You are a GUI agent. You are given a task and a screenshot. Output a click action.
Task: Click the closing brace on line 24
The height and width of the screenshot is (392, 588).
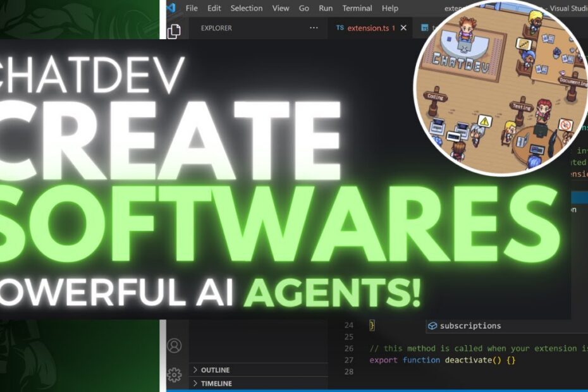[372, 325]
